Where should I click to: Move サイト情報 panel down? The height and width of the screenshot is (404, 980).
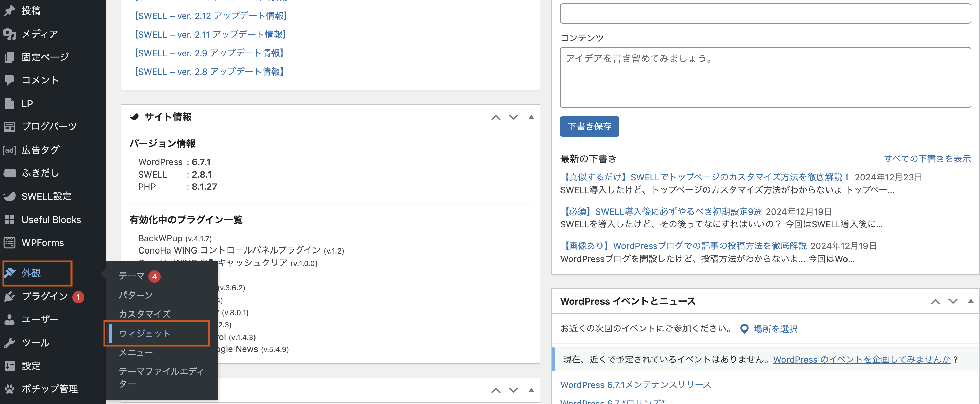coord(514,117)
